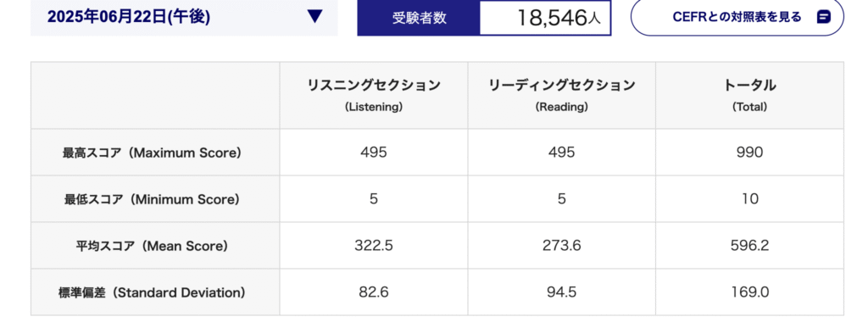Select the リーディングセクション (Reading) column header
Image resolution: width=868 pixels, height=328 pixels.
click(x=562, y=95)
